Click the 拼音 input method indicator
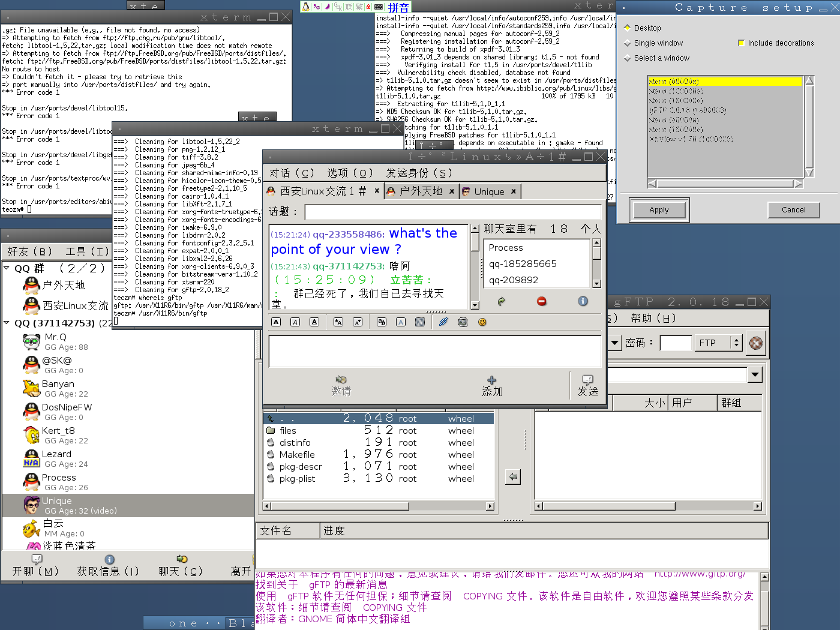 click(398, 7)
